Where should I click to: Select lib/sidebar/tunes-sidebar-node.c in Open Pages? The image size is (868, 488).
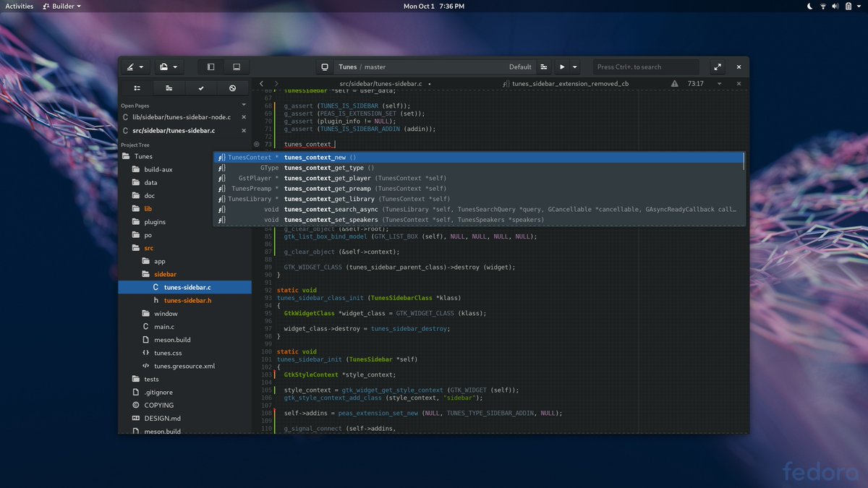click(182, 117)
